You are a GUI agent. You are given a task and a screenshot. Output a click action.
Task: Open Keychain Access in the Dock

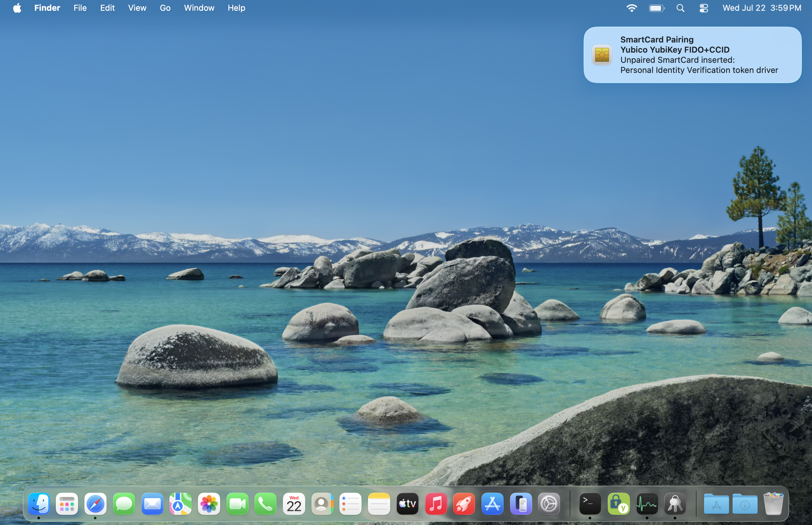[x=675, y=503]
